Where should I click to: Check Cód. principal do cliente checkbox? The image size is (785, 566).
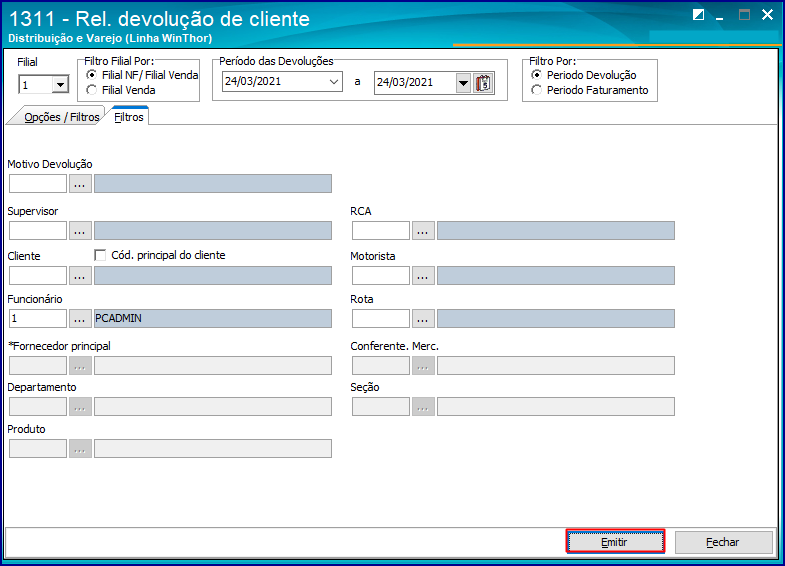[100, 255]
